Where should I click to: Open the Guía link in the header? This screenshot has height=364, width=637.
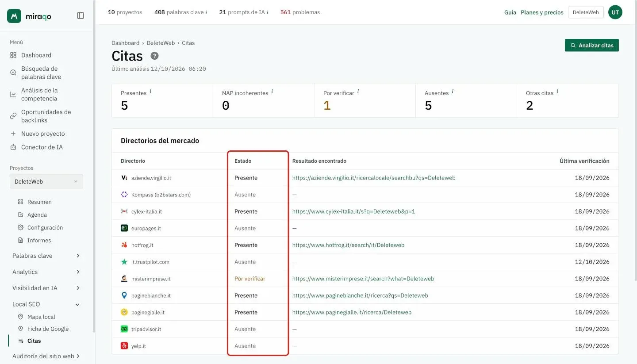[510, 12]
